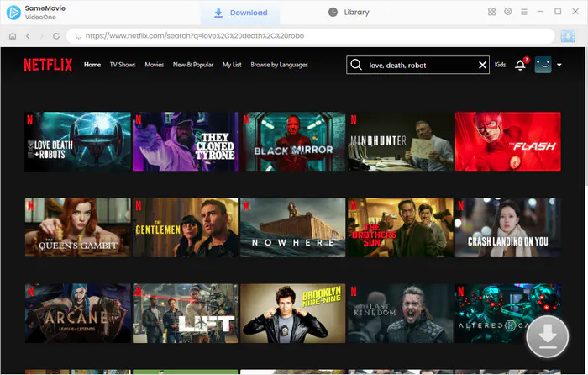The width and height of the screenshot is (588, 375).
Task: Open Brooklyn Nine-Nine thumbnail
Action: pos(293,314)
